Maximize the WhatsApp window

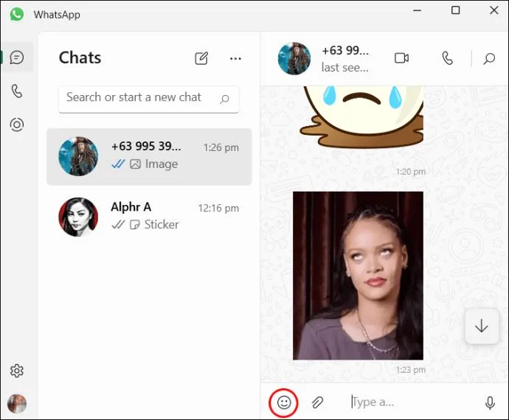point(456,10)
